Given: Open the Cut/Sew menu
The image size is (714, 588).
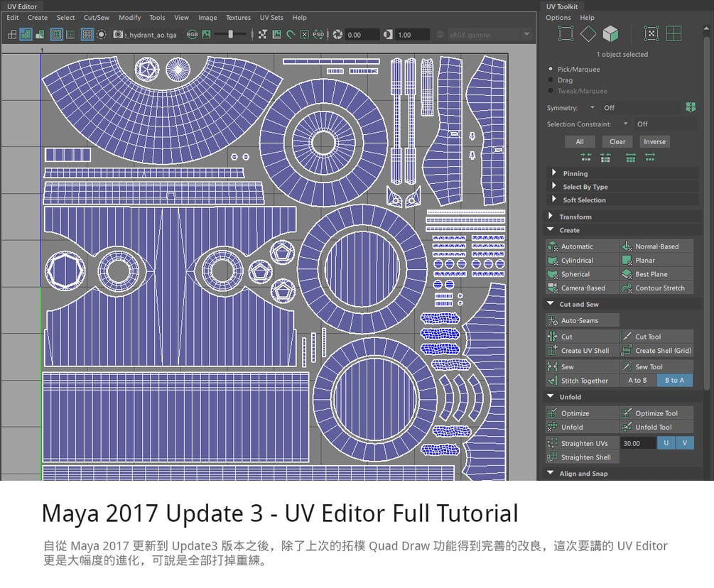Looking at the screenshot, I should click(97, 17).
